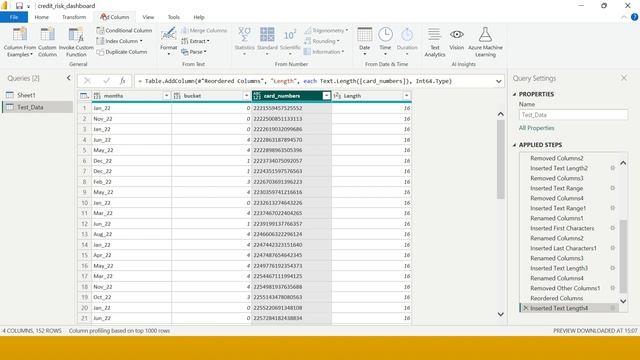Image resolution: width=640 pixels, height=360 pixels.
Task: Collapse the PROPERTIES section
Action: [x=514, y=94]
